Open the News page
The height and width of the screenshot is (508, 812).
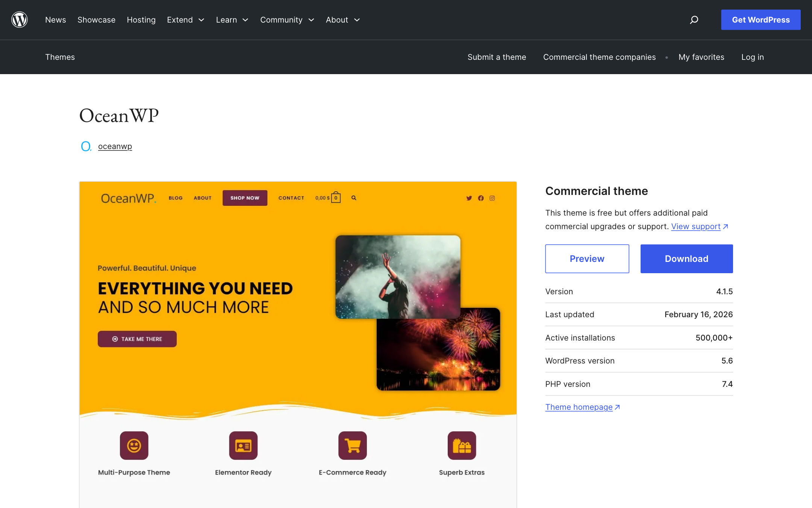(55, 20)
